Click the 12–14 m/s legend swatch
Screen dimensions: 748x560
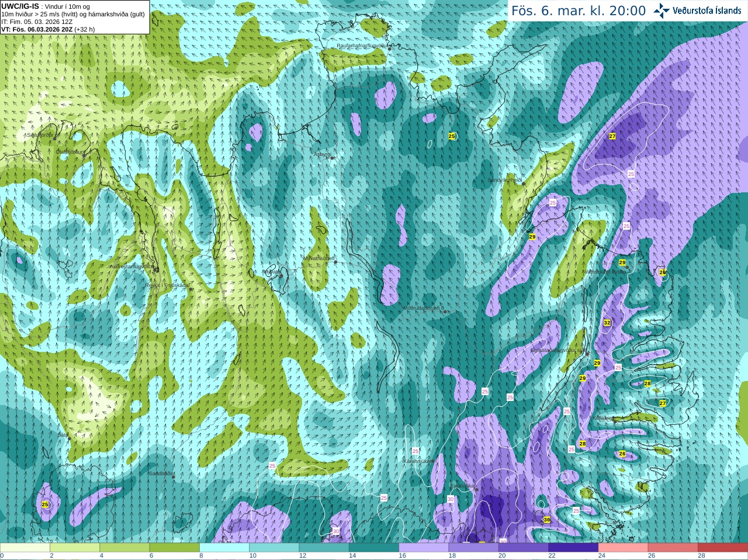point(324,548)
